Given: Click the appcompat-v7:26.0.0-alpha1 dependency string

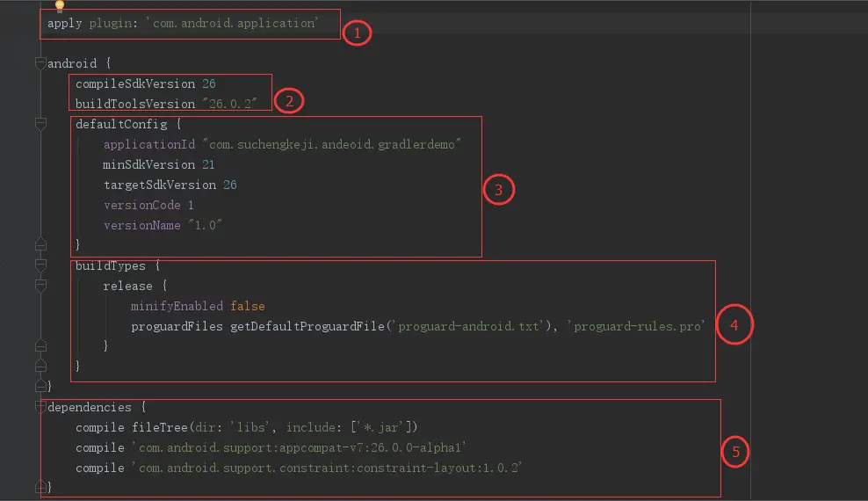Looking at the screenshot, I should point(299,447).
